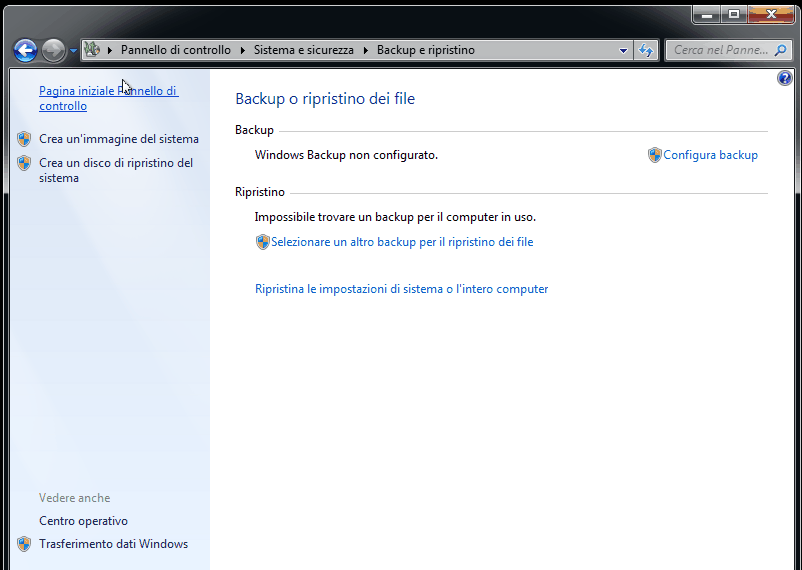Click Crea un'immagine del sistema link
The image size is (802, 570).
pyautogui.click(x=119, y=139)
